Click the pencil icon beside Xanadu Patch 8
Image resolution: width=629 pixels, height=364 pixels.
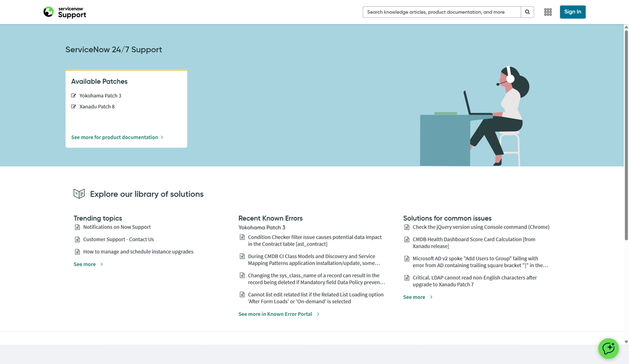73,106
